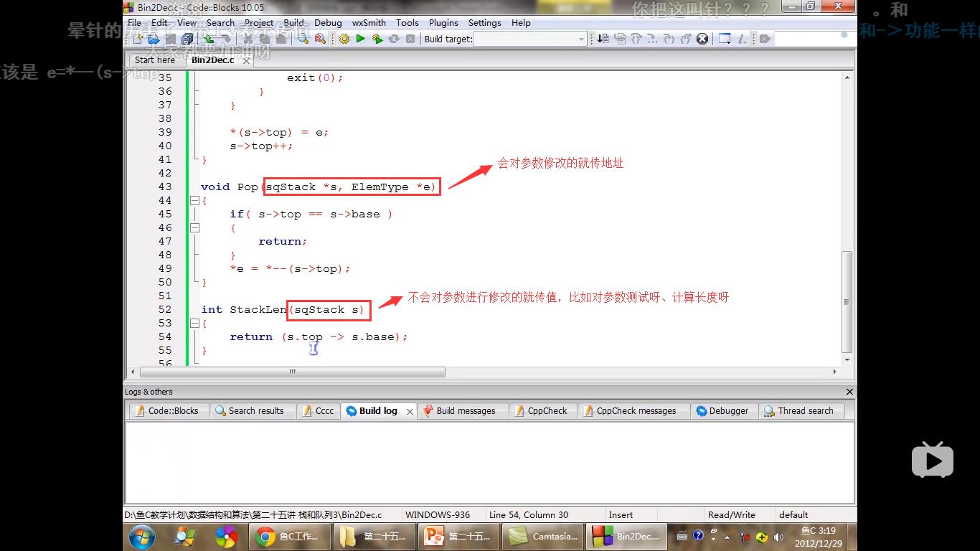
Task: Open the Build target dropdown
Action: [x=581, y=39]
